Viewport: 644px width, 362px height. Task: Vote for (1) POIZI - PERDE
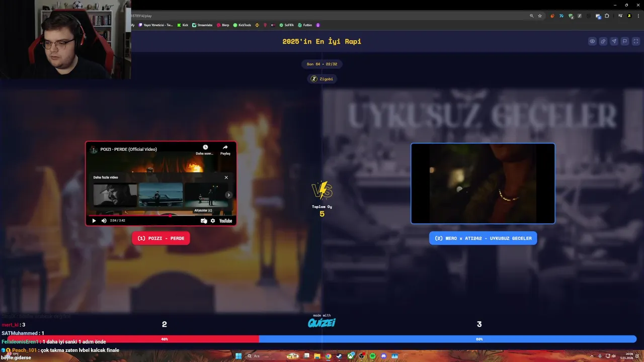click(161, 238)
